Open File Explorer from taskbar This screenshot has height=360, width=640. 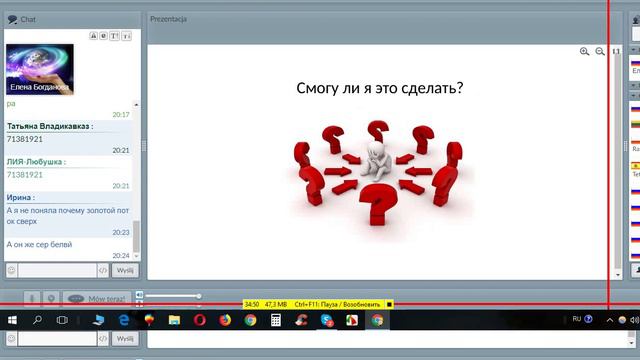[174, 320]
